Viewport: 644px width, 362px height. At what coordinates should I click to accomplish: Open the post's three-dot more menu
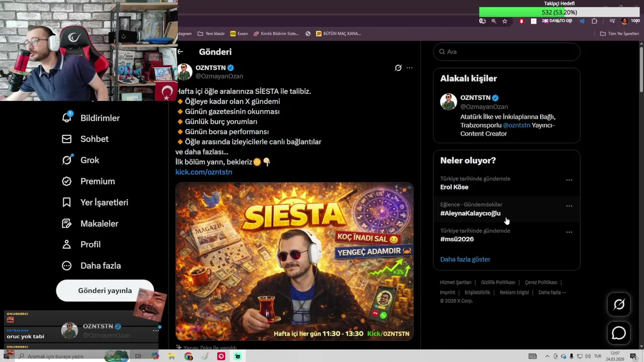pos(410,68)
